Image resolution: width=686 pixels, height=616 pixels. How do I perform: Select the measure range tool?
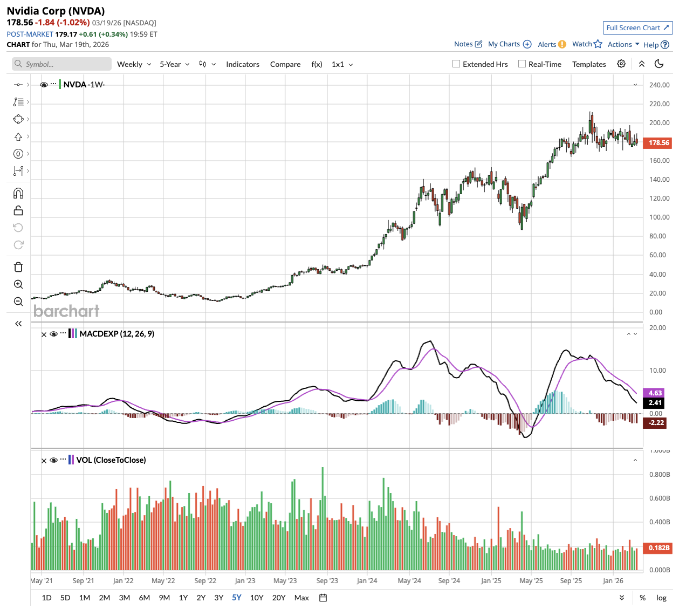(18, 171)
